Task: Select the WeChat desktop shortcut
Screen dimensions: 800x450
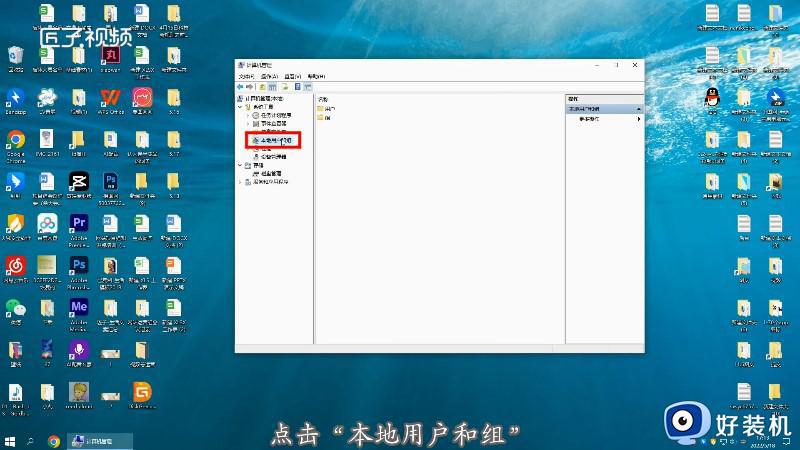Action: tap(16, 312)
